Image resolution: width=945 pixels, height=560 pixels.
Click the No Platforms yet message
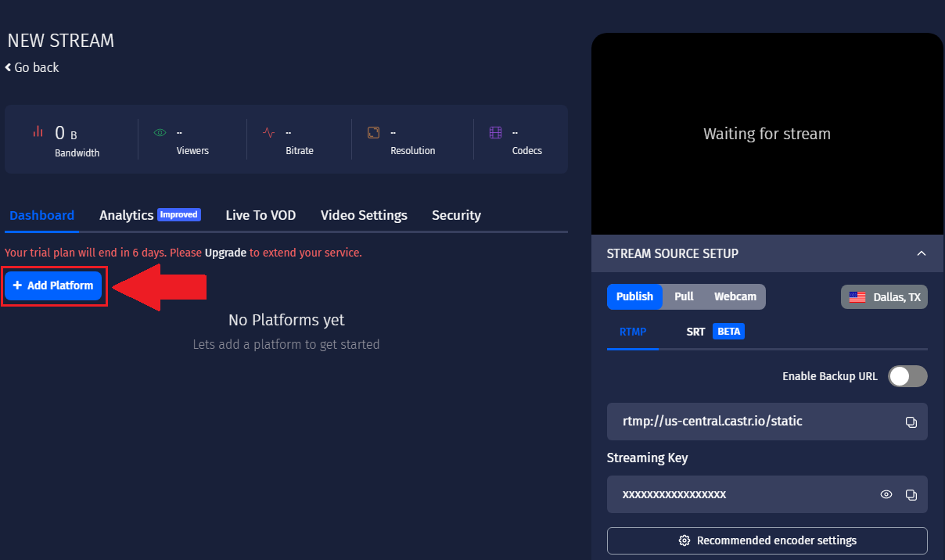286,320
